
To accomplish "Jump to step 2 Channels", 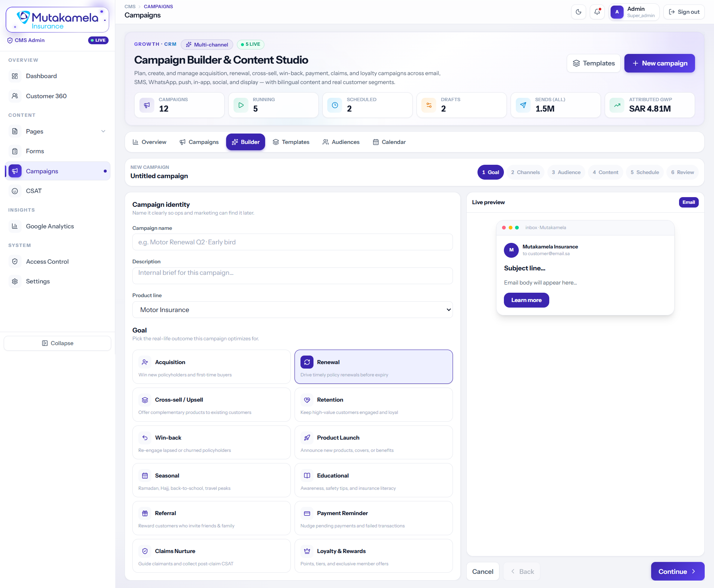I will [525, 172].
